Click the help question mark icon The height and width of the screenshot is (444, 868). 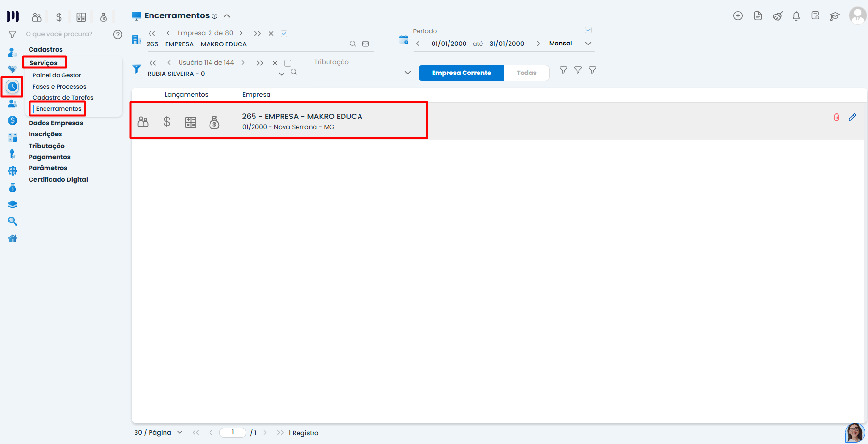pyautogui.click(x=118, y=34)
